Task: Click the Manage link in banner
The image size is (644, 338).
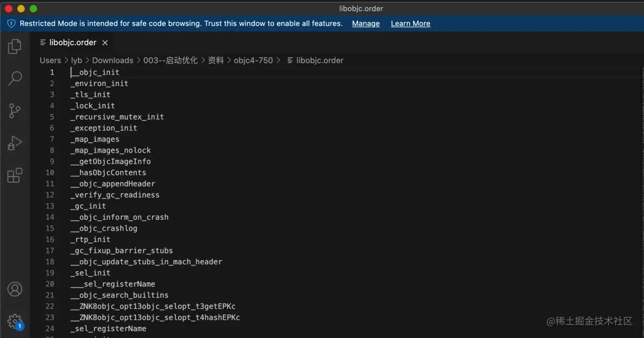Action: click(365, 24)
